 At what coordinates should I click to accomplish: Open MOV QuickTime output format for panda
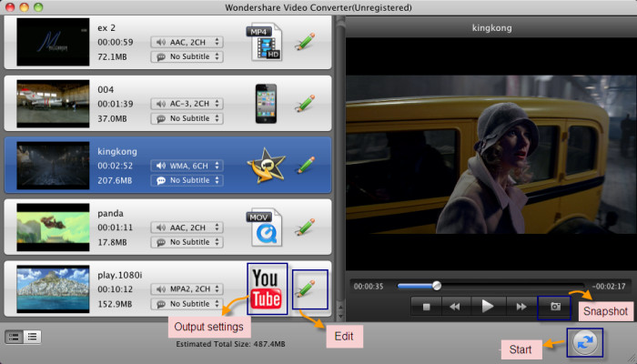click(x=265, y=227)
